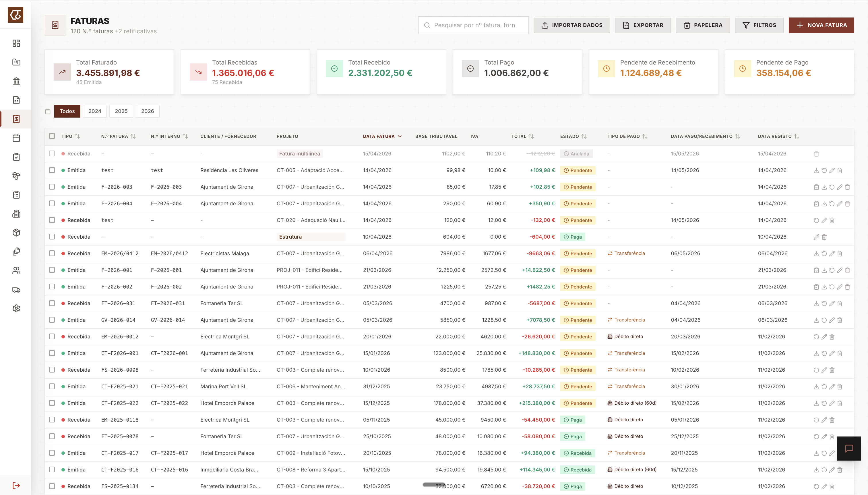
Task: Check the box for invoice F-2026-004
Action: coord(52,203)
